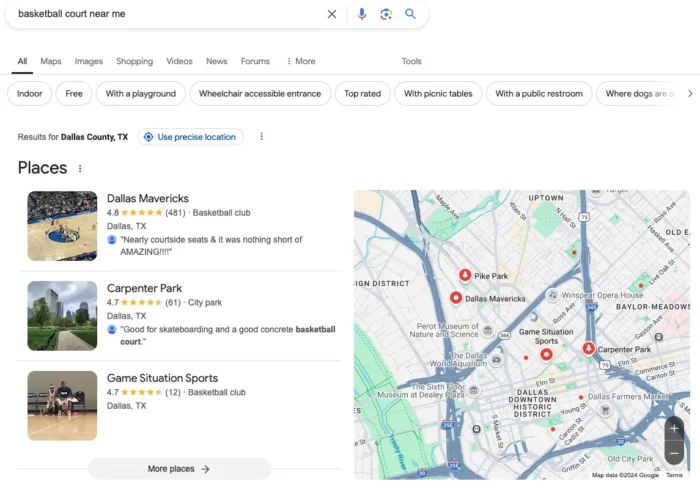
Task: Apply the Indoor filter chip
Action: click(x=29, y=94)
